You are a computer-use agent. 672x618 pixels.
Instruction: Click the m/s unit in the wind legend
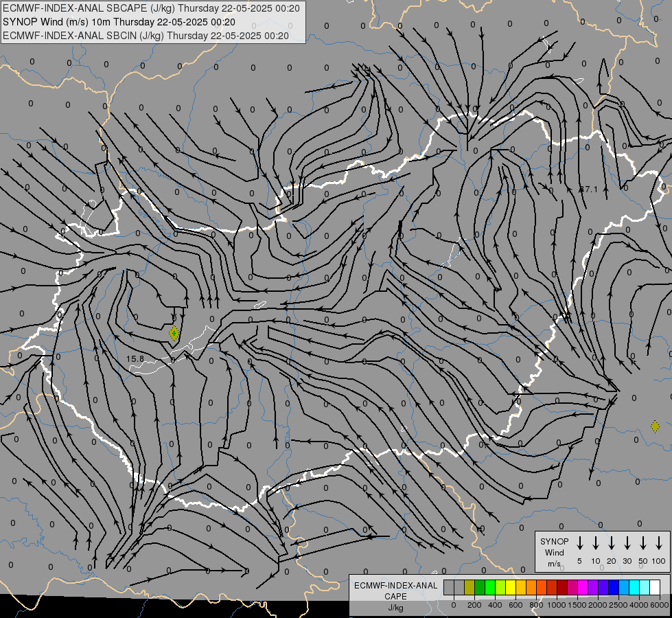554,564
